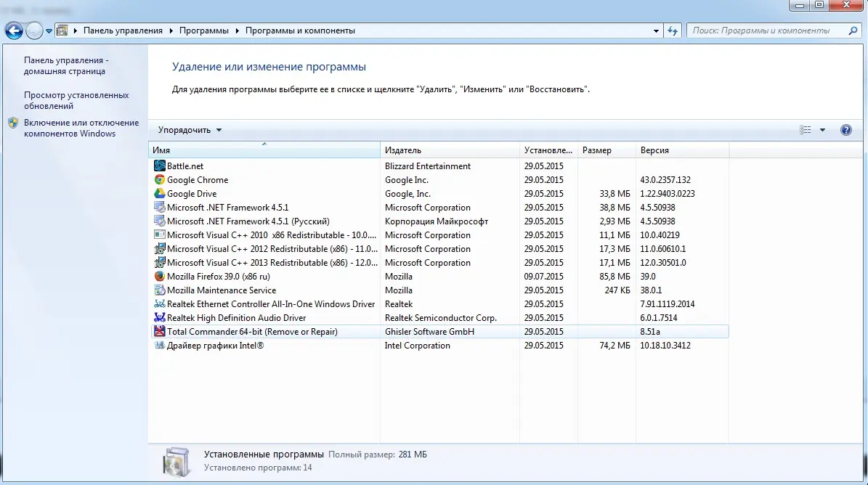
Task: Open Панель управления - домашняя страница link
Action: [66, 66]
